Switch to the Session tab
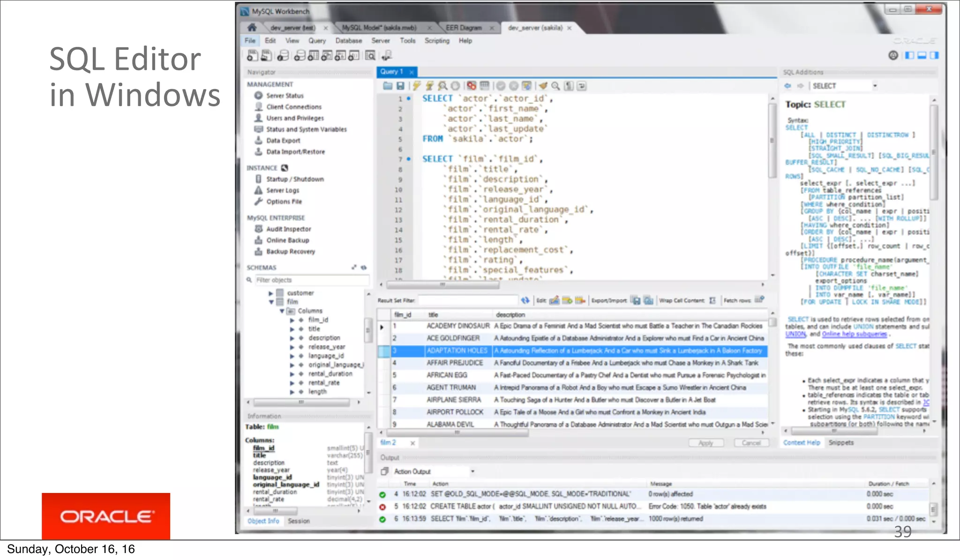The width and height of the screenshot is (960, 560). click(299, 521)
